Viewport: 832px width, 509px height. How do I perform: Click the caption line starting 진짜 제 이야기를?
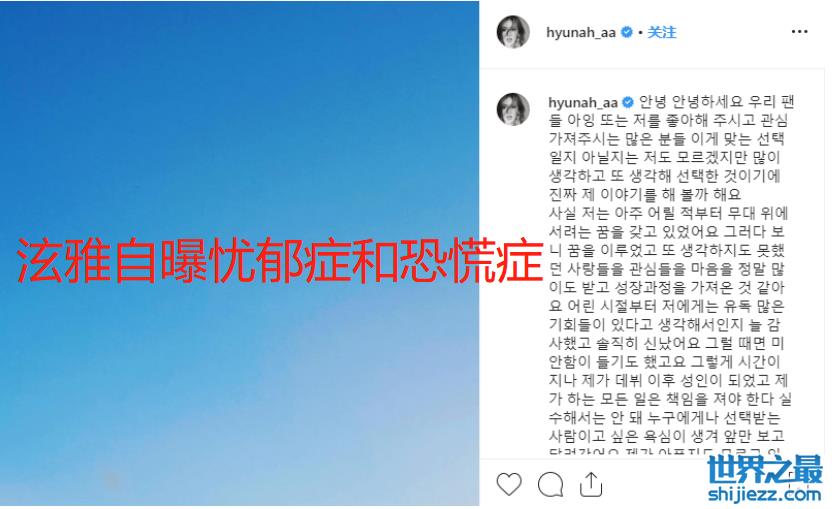click(x=645, y=194)
